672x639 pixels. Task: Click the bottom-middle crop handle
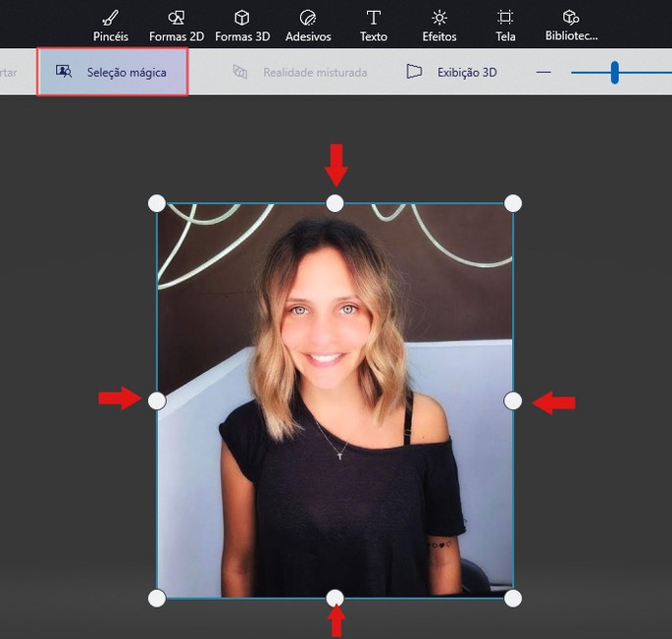[x=335, y=598]
